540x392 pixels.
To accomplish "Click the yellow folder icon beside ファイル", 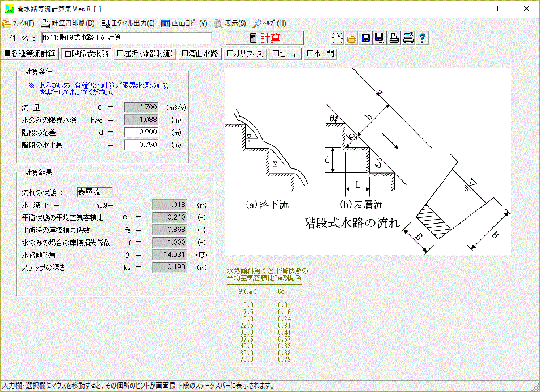I will pyautogui.click(x=7, y=23).
